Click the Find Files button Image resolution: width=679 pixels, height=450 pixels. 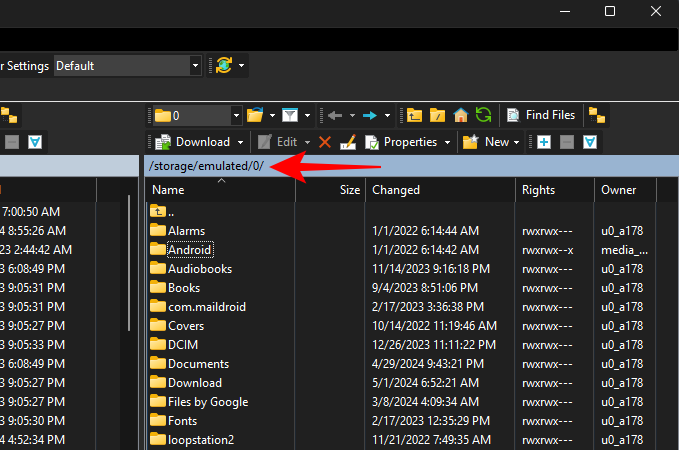point(541,115)
